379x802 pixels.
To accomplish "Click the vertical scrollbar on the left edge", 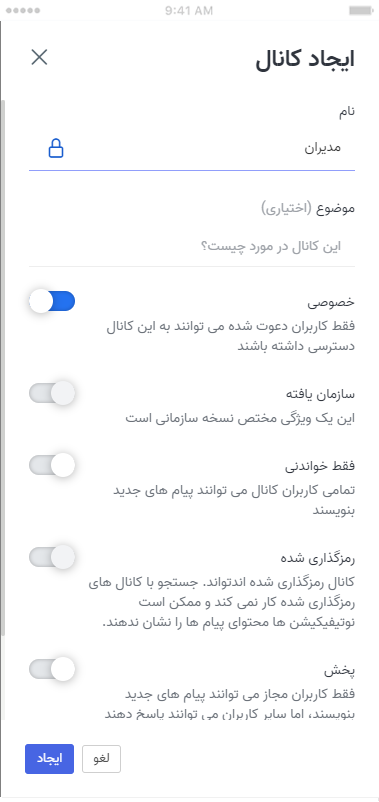I will point(3,368).
